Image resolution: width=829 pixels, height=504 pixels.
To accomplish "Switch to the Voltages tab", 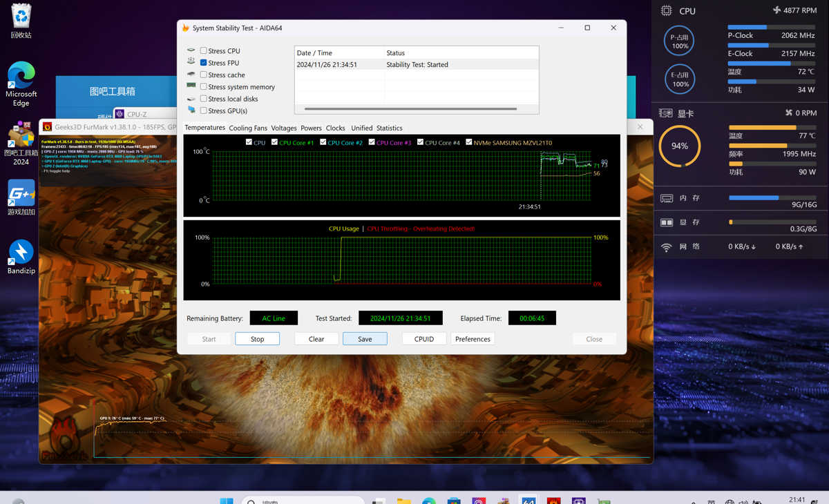I will (x=284, y=128).
